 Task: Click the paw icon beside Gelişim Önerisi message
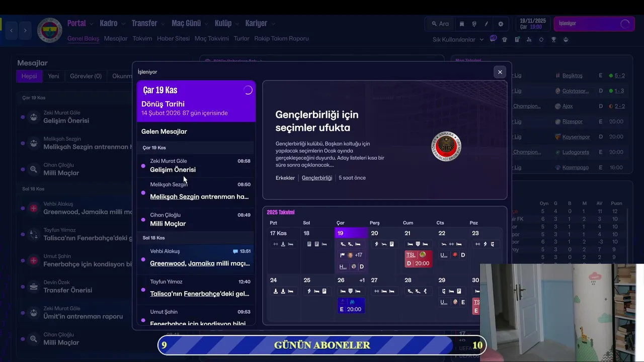34,117
